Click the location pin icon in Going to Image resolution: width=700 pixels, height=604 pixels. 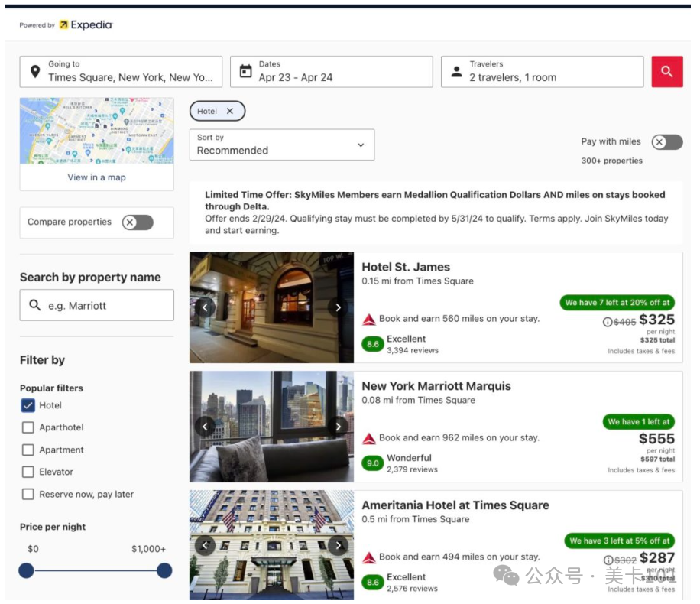(35, 71)
